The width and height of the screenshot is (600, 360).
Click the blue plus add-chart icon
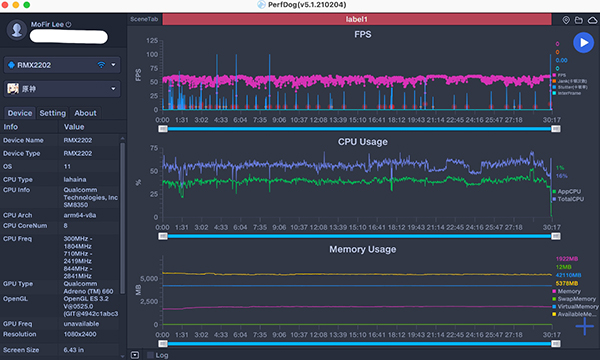[585, 326]
